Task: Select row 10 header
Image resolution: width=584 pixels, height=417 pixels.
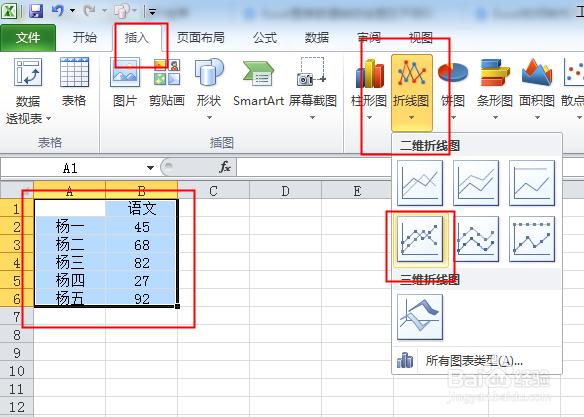Action: point(16,371)
